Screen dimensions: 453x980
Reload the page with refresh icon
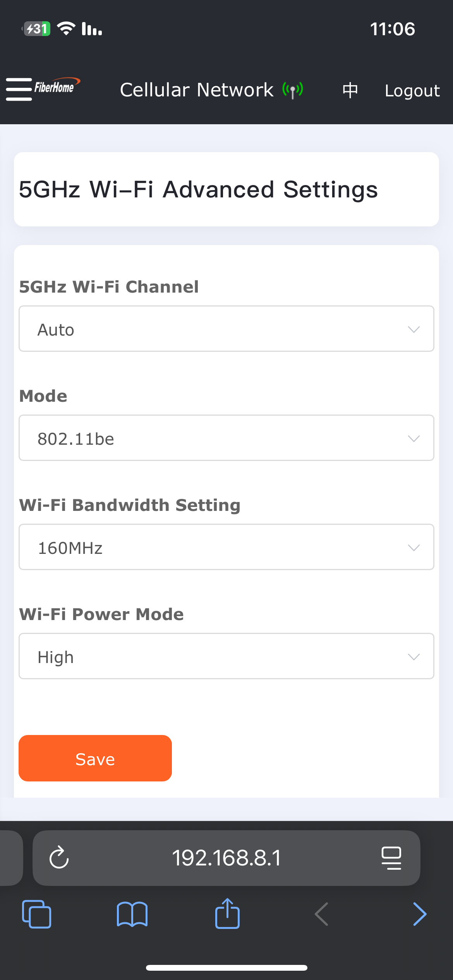coord(59,858)
